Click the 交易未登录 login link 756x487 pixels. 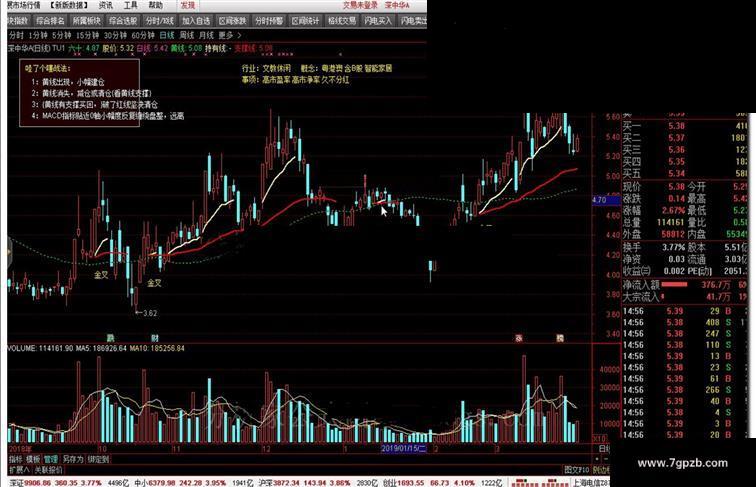coord(360,5)
